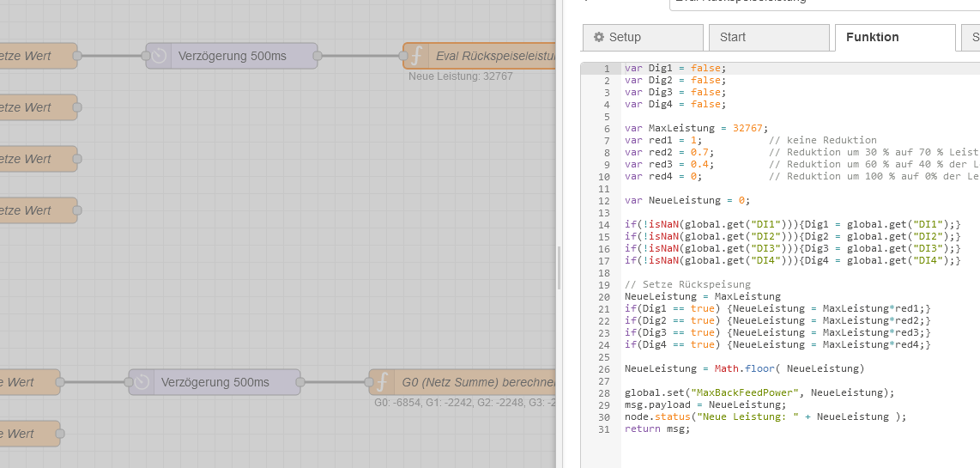
Task: Click line number 14 in the editor gutter
Action: [x=602, y=225]
